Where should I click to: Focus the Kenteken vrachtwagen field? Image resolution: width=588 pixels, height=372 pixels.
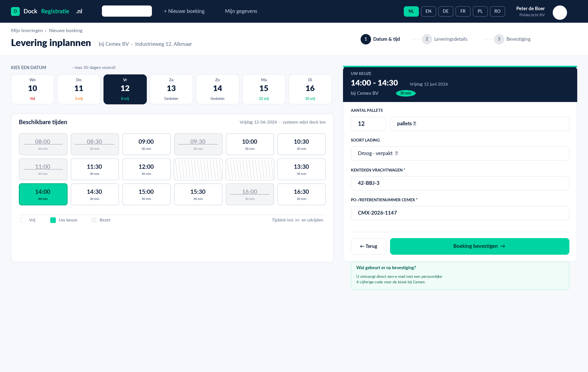pos(460,183)
